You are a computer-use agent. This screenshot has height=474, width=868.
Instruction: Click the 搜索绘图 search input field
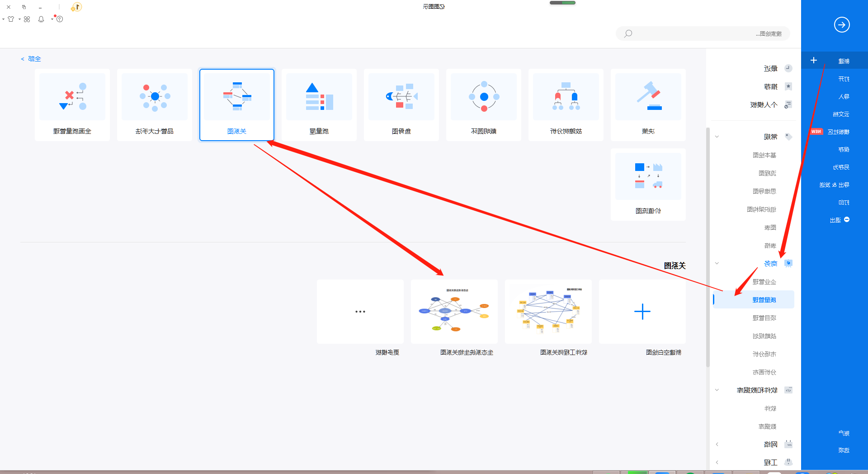click(x=703, y=33)
